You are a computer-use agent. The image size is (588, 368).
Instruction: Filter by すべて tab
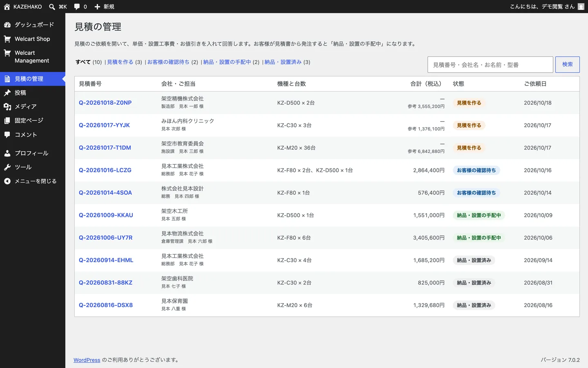pyautogui.click(x=83, y=62)
